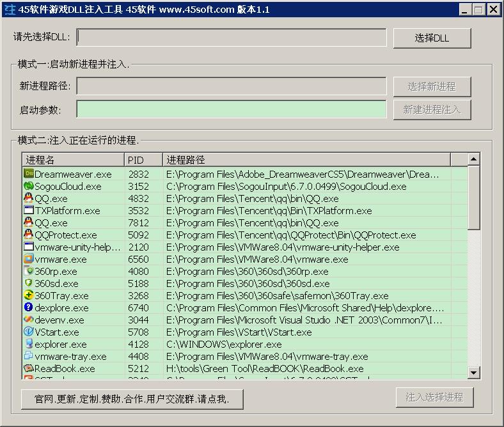Screen dimensions: 504x427
Task: Select TXPlatform.exe process name
Action: coord(68,211)
